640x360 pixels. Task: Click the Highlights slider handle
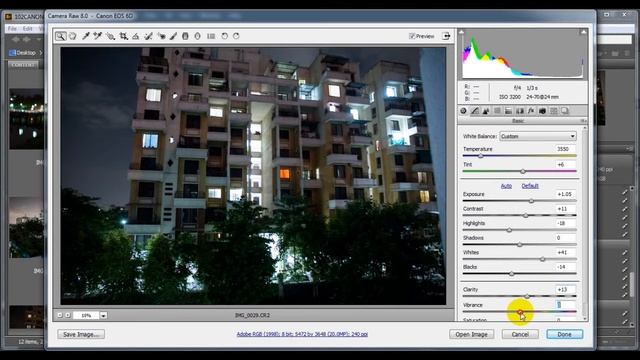coord(509,230)
